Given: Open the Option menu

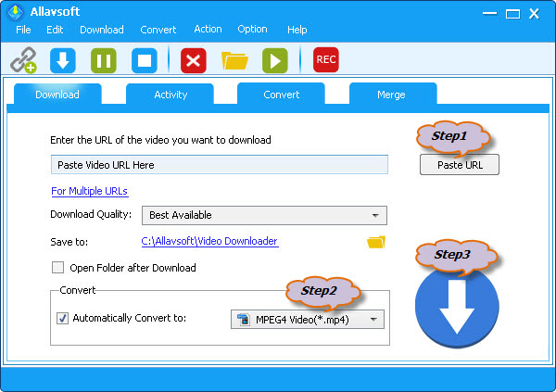Looking at the screenshot, I should click(x=252, y=29).
